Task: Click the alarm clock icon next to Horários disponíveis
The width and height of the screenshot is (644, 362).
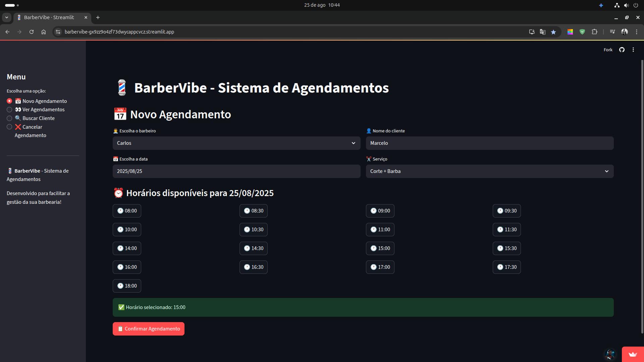Action: coord(118,193)
